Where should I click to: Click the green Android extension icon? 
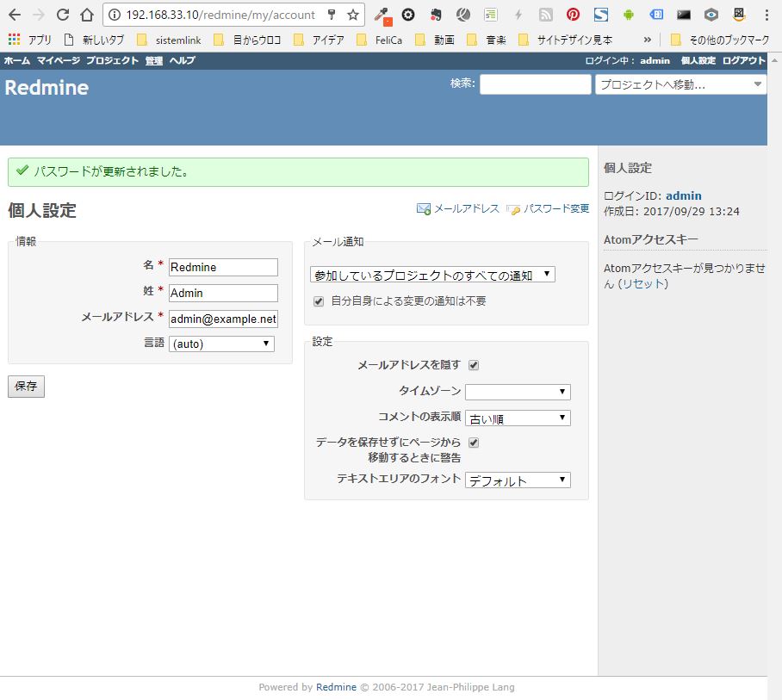click(x=629, y=15)
